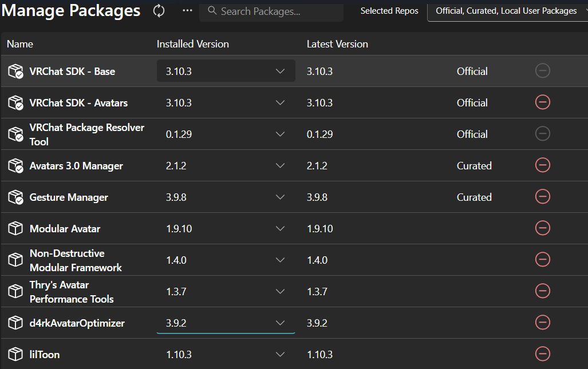588x369 pixels.
Task: Click the VRChat Package Resolver Tool package icon
Action: (x=15, y=134)
